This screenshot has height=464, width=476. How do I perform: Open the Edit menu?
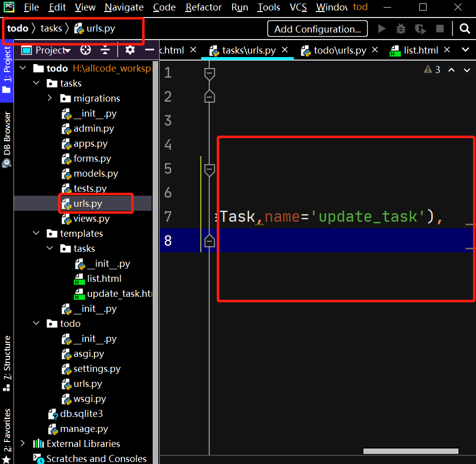coord(58,7)
